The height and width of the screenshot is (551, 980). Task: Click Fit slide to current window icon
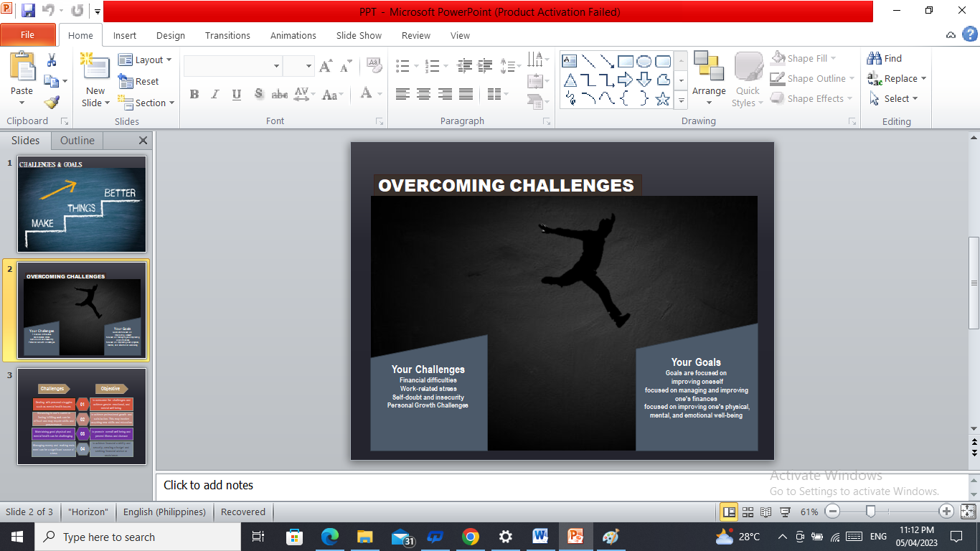[x=969, y=512]
